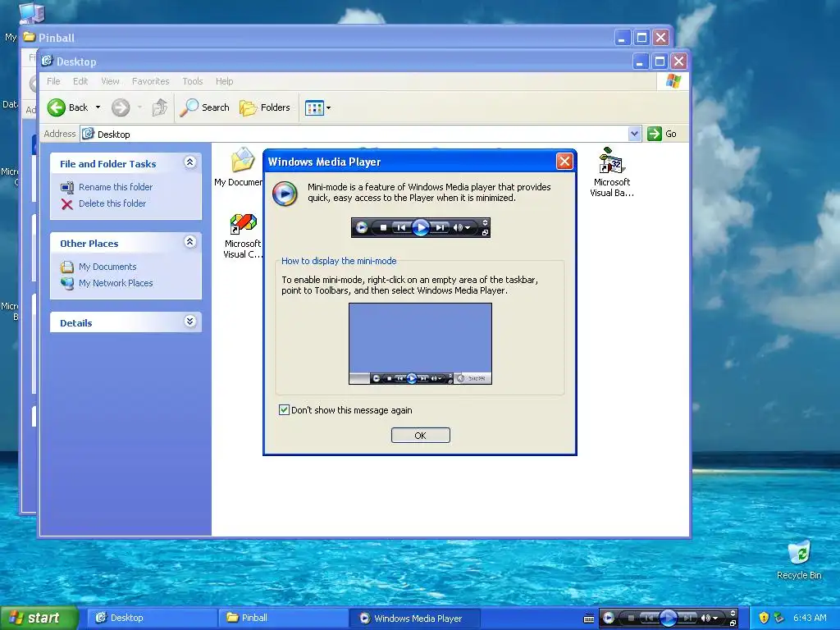840x630 pixels.
Task: Click the security alert shield tray icon
Action: 765,618
